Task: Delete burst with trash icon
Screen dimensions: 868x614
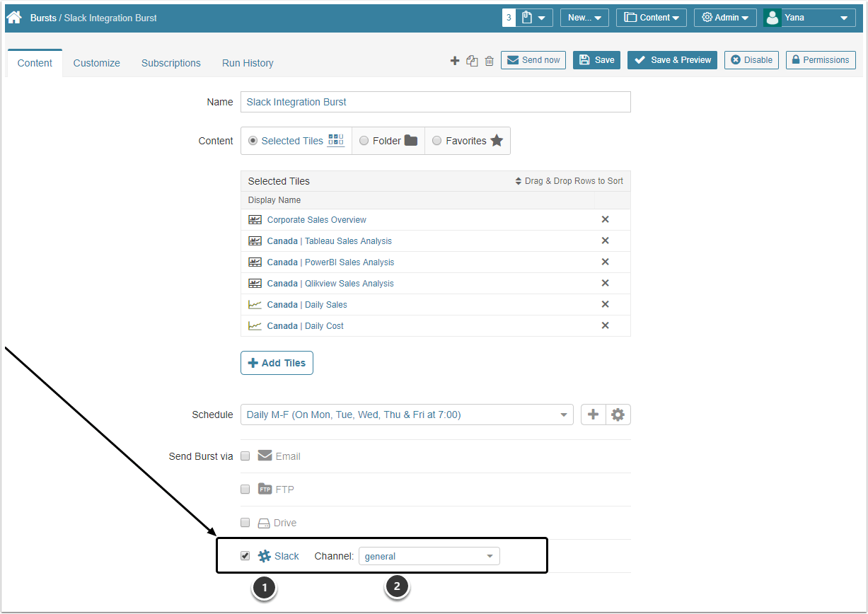Action: pyautogui.click(x=490, y=61)
